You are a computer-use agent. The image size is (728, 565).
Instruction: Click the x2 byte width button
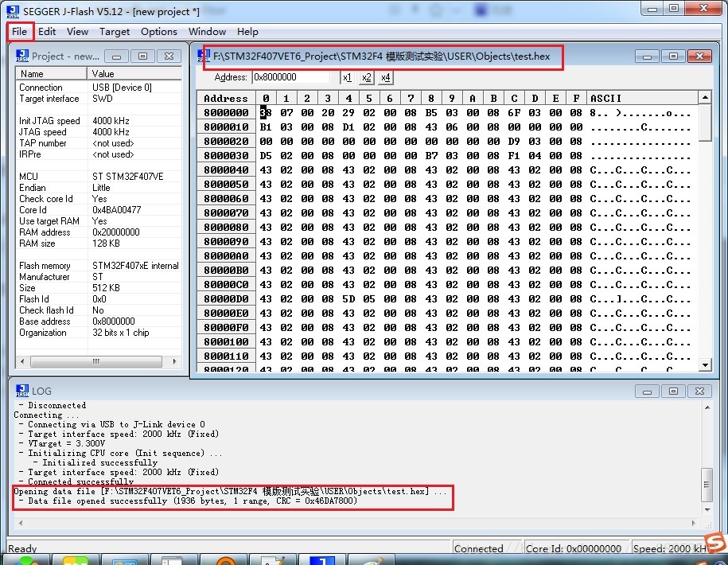[366, 77]
